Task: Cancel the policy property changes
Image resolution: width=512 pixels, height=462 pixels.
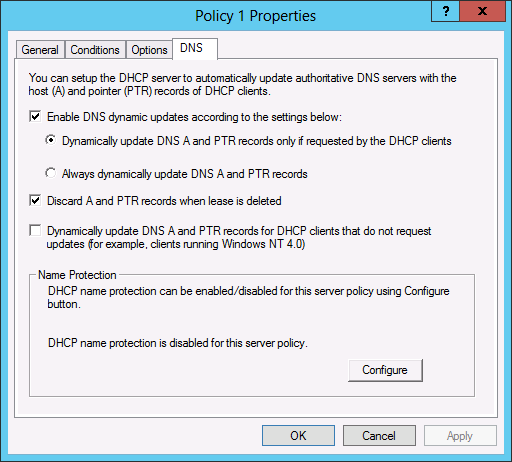Action: tap(379, 435)
